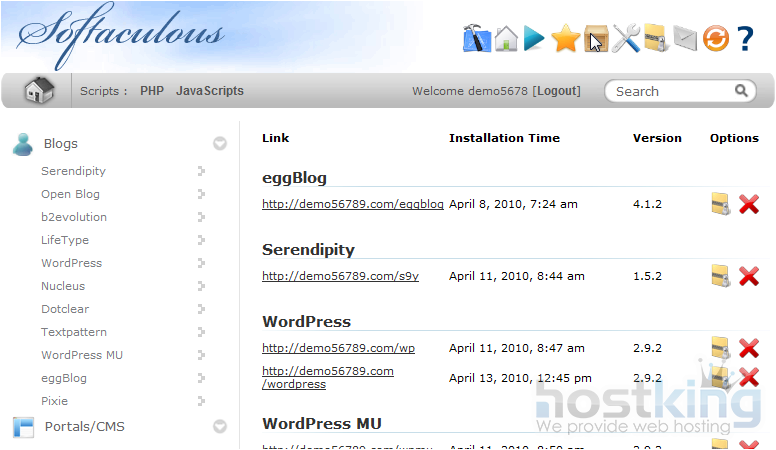Expand the arrow next to WordPress in sidebar
The width and height of the screenshot is (776, 450).
[201, 263]
